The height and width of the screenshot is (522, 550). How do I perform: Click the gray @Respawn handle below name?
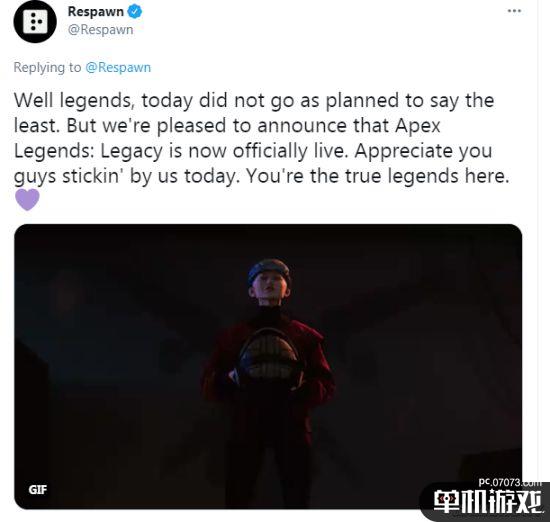pyautogui.click(x=100, y=29)
